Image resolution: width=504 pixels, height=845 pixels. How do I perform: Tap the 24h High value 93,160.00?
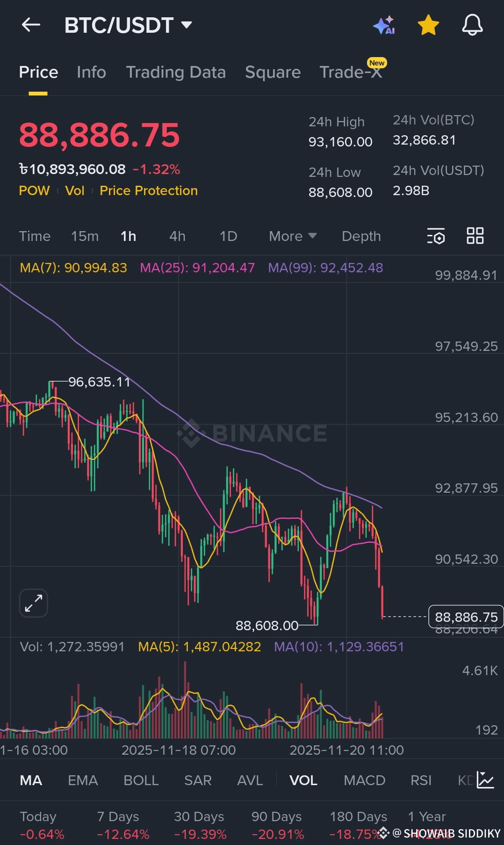click(340, 142)
